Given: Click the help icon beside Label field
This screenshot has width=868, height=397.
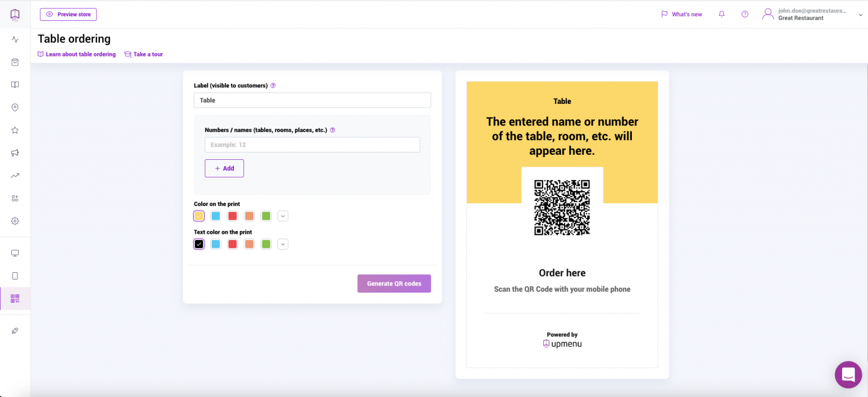Looking at the screenshot, I should [273, 86].
